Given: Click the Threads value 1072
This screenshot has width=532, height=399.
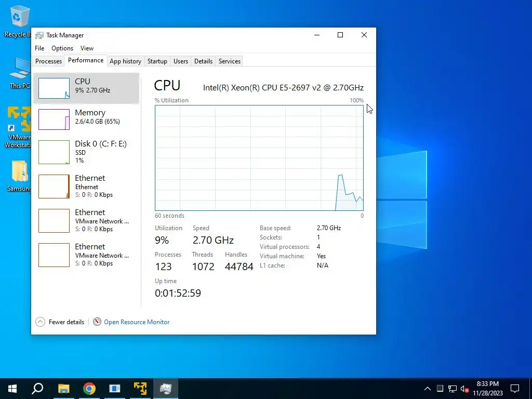Looking at the screenshot, I should 203,267.
